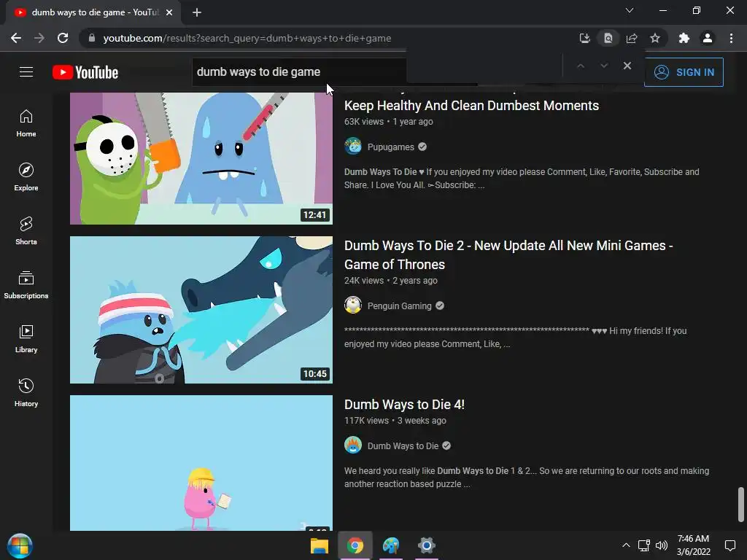Click the address bar URL

point(247,38)
